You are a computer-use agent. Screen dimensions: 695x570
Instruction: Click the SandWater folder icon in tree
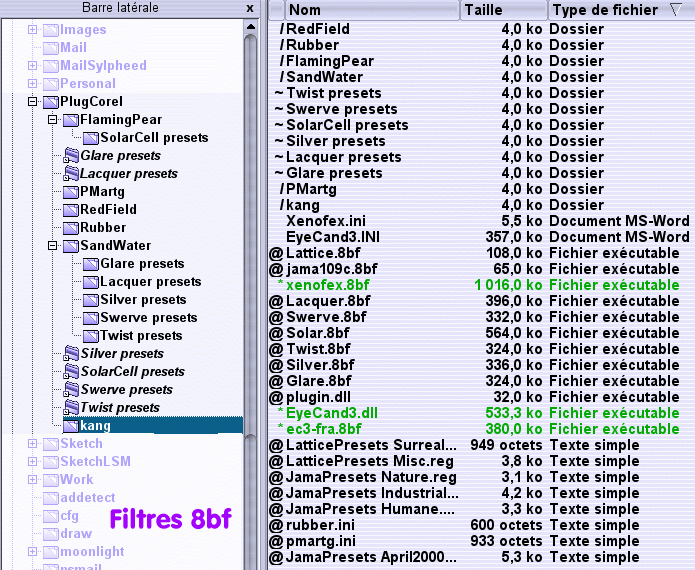coord(71,246)
